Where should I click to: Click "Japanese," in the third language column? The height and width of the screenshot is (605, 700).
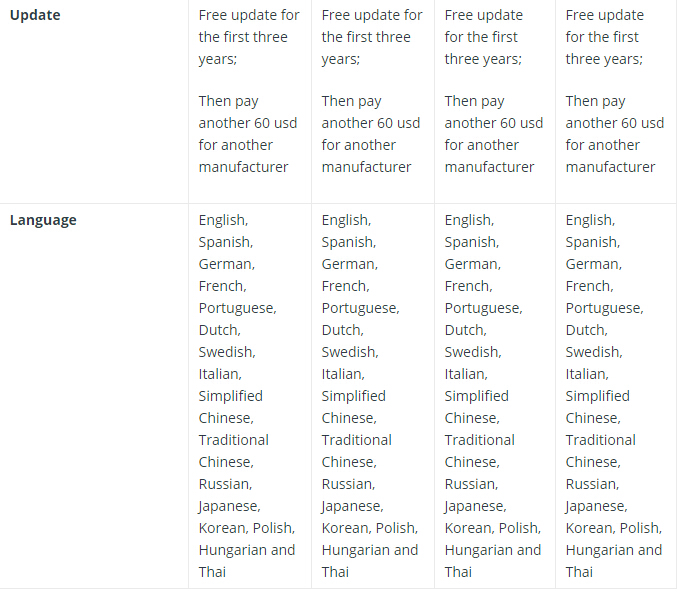point(475,506)
